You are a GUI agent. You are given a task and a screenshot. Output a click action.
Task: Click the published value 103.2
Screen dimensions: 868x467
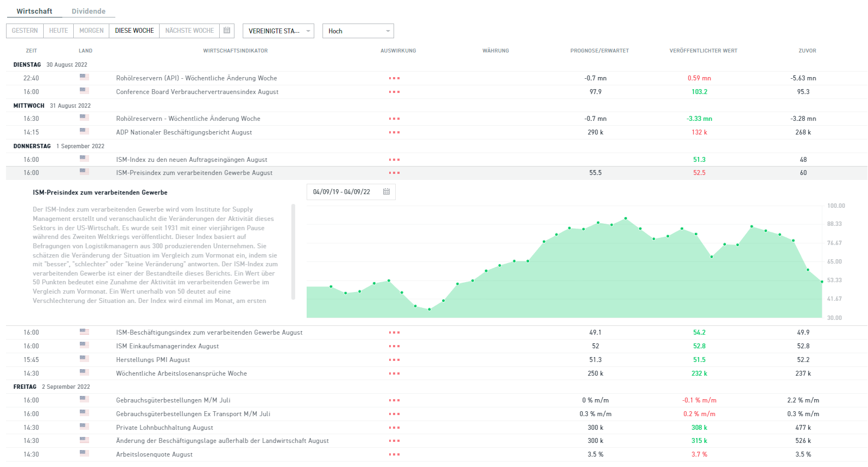700,92
